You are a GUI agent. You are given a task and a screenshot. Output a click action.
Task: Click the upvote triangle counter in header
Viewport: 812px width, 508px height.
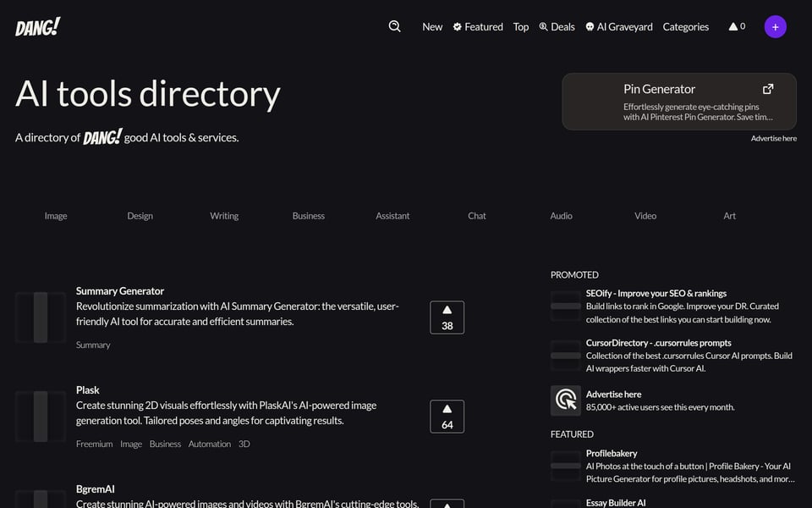coord(737,27)
